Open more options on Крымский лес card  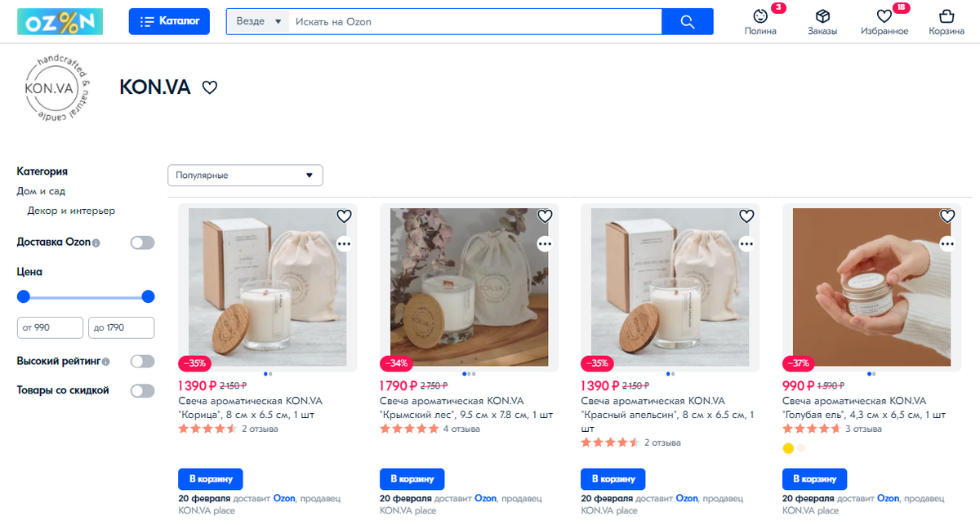click(545, 243)
